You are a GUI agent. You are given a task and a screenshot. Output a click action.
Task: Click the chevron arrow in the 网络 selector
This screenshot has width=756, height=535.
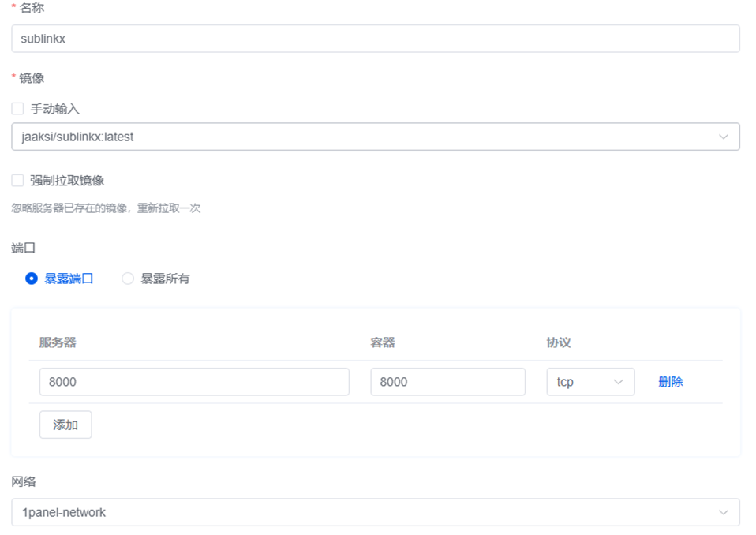[723, 513]
